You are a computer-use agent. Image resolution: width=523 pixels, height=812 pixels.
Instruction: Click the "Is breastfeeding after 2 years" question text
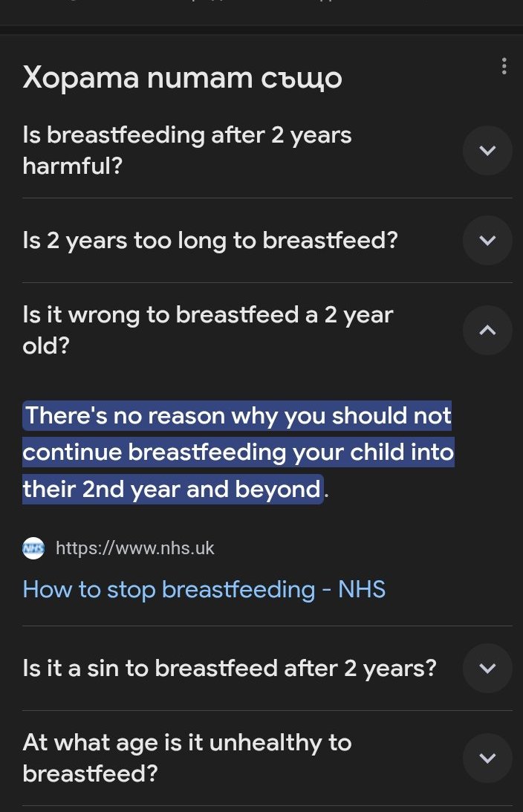[x=187, y=135]
